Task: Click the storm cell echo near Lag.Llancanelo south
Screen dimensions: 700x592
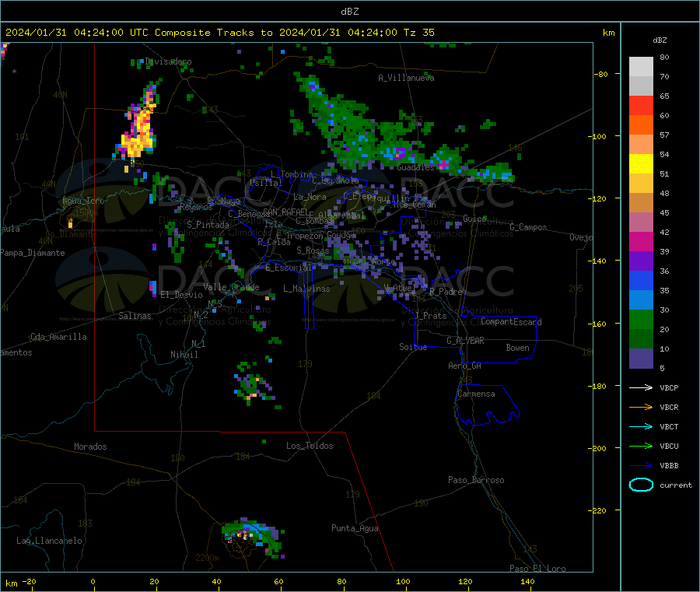Action: point(253,537)
